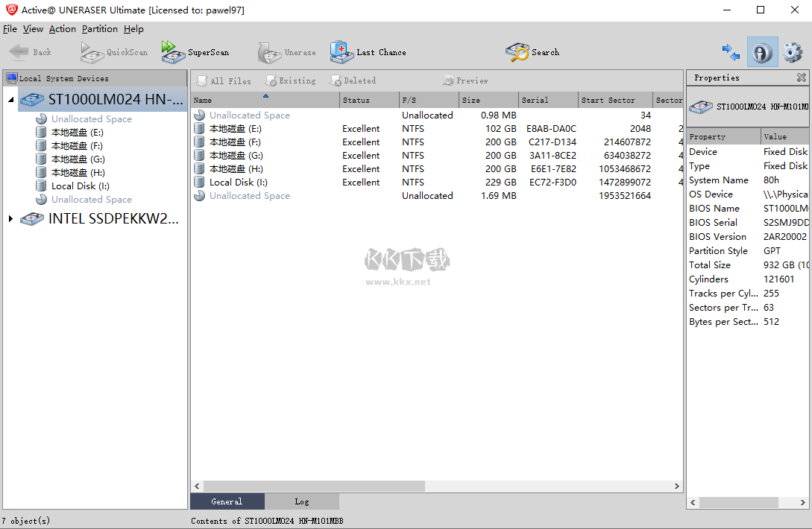This screenshot has height=529, width=812.
Task: Click the Value column header
Action: 784,136
